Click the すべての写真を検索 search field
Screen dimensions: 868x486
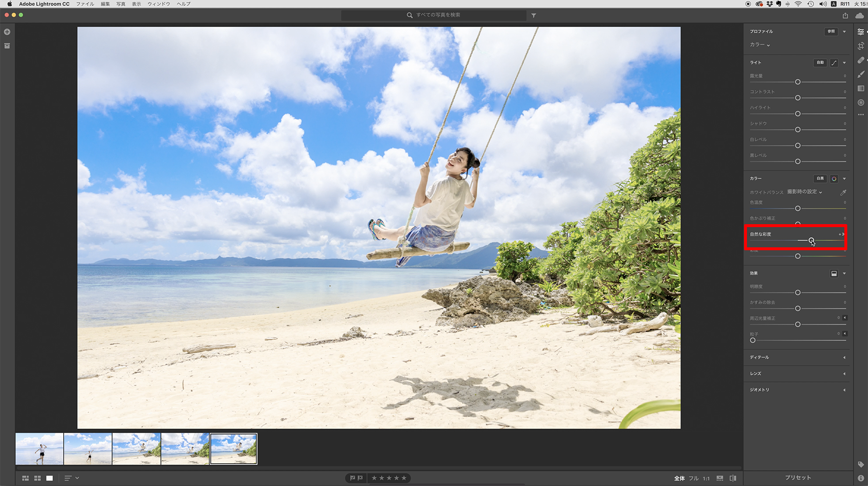click(434, 15)
